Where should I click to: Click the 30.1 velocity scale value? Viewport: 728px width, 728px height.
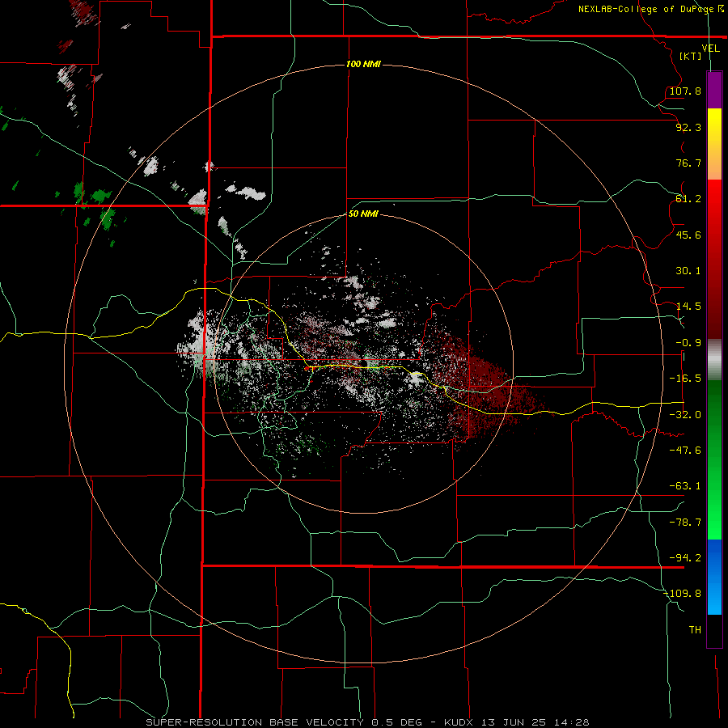click(x=688, y=271)
